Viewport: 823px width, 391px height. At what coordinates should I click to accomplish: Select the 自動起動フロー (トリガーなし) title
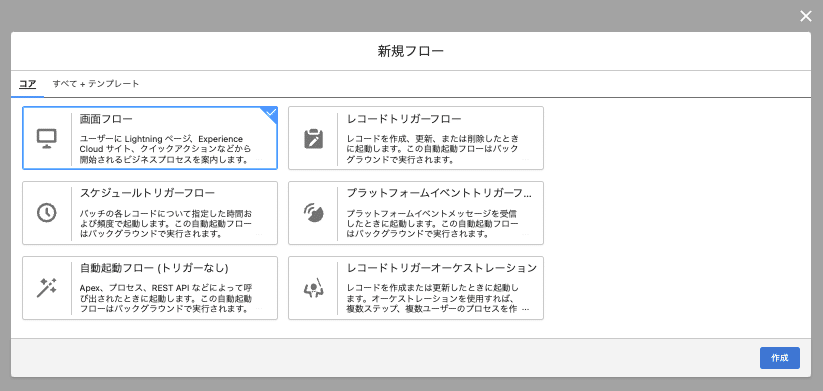[154, 268]
